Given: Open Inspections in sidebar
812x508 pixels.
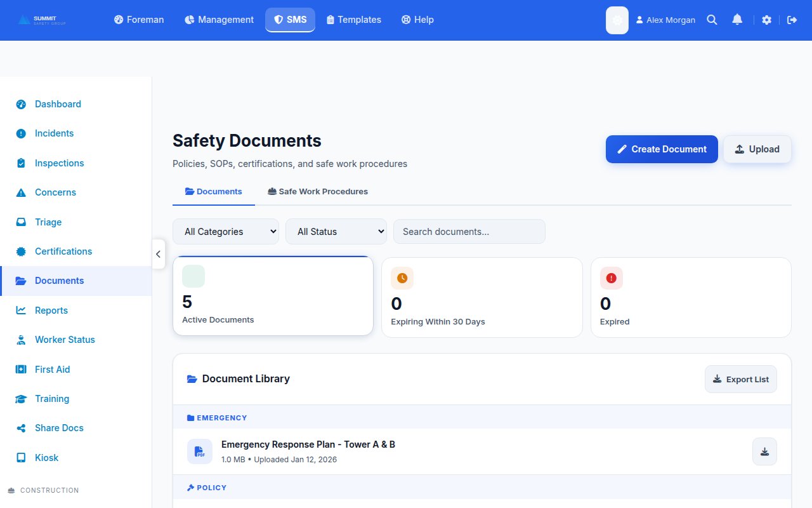Looking at the screenshot, I should pyautogui.click(x=76, y=163).
